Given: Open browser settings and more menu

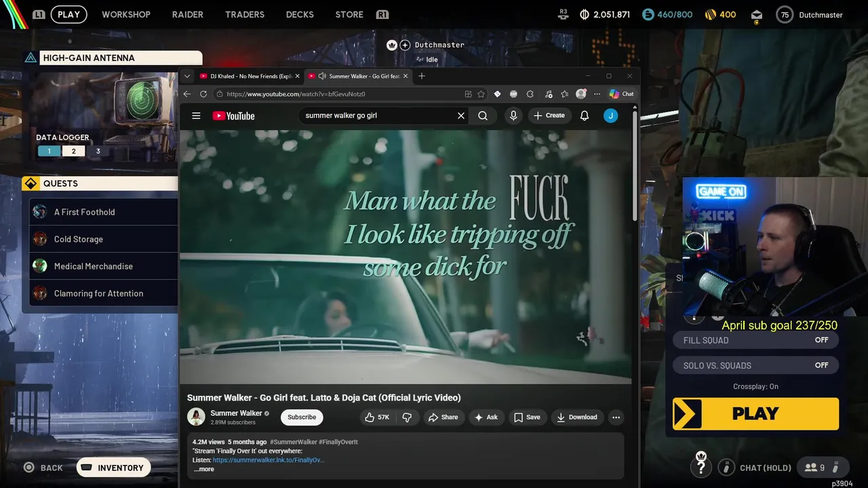Looking at the screenshot, I should (x=597, y=94).
